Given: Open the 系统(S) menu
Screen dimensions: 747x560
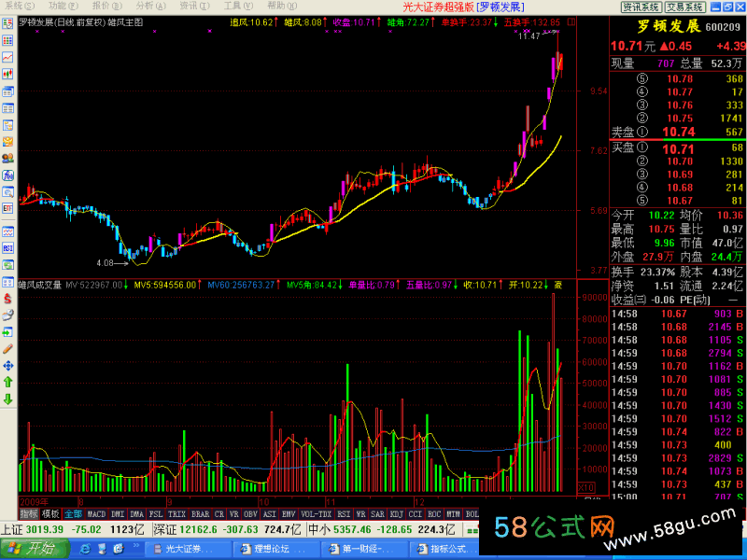Looking at the screenshot, I should click(x=20, y=6).
